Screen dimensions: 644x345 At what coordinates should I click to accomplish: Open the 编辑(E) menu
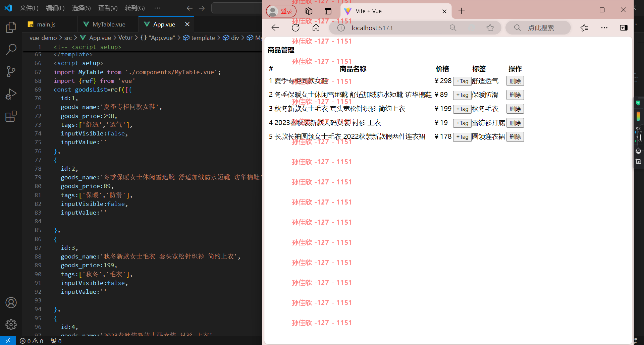55,8
